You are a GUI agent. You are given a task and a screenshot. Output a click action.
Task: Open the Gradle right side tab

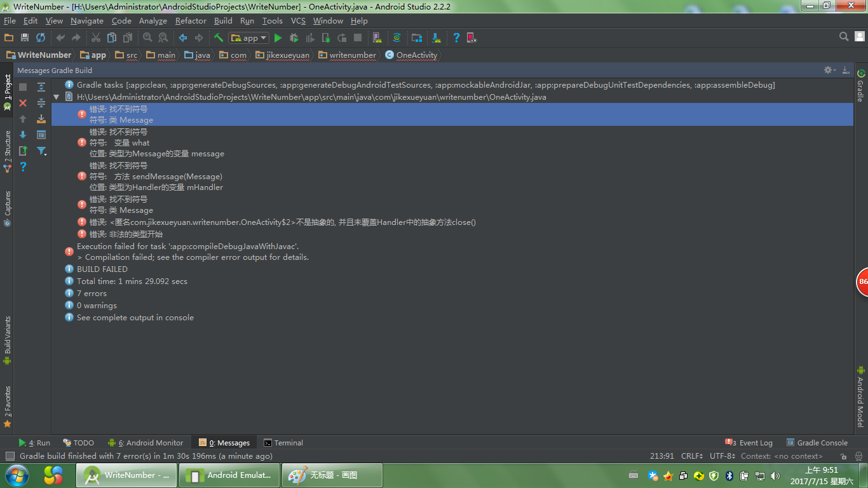pyautogui.click(x=860, y=85)
